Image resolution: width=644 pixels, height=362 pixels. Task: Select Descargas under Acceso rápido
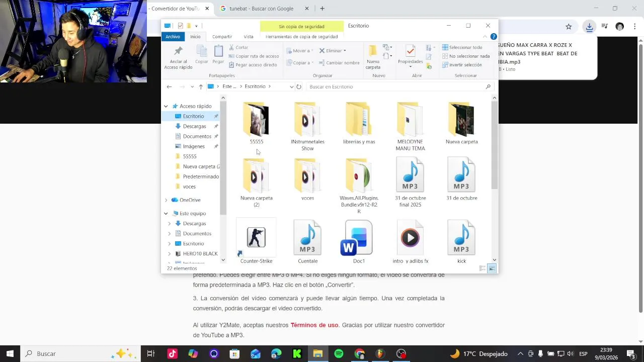[x=194, y=126]
